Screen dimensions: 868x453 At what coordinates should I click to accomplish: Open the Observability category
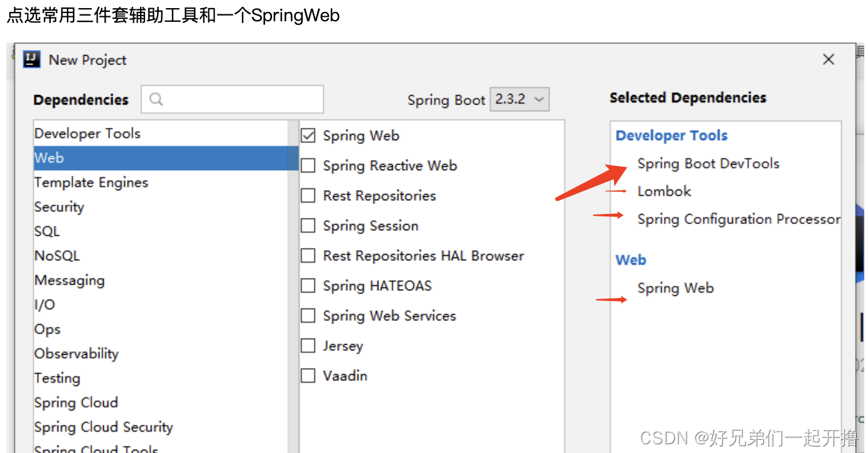pyautogui.click(x=161, y=353)
